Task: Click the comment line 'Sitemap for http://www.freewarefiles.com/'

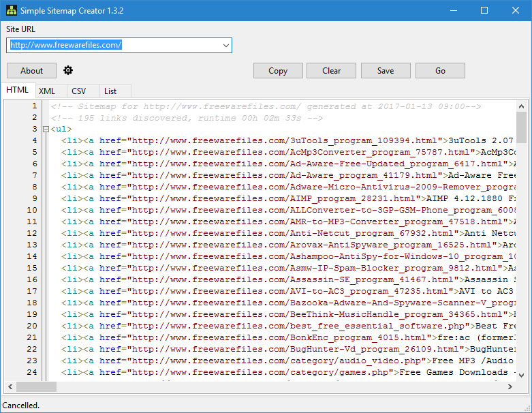Action: (266, 106)
